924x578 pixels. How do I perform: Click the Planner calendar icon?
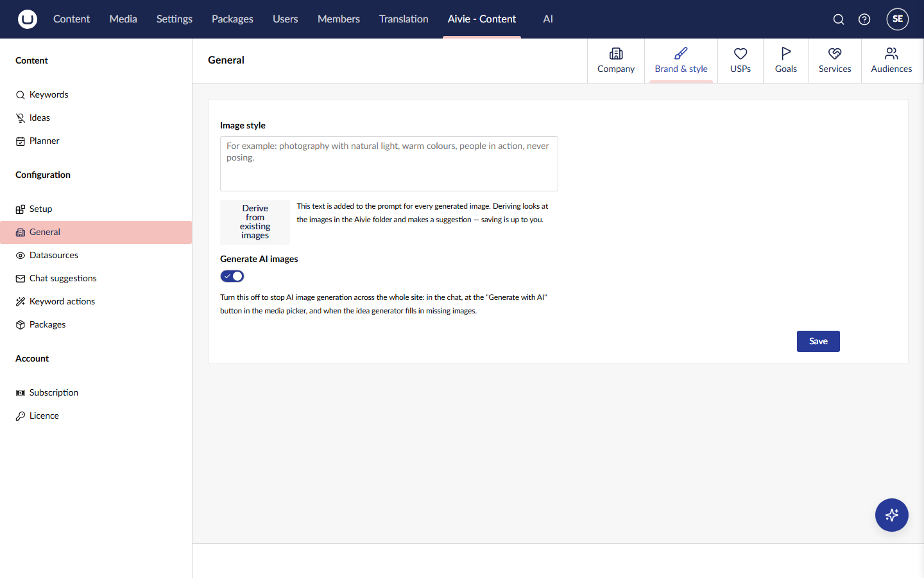click(21, 141)
